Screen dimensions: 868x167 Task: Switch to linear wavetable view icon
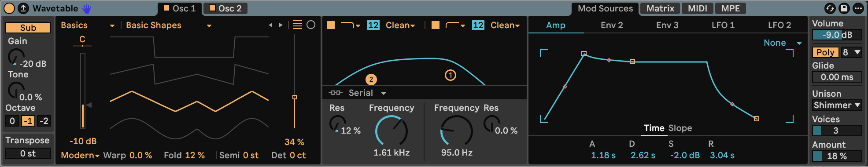pyautogui.click(x=298, y=25)
